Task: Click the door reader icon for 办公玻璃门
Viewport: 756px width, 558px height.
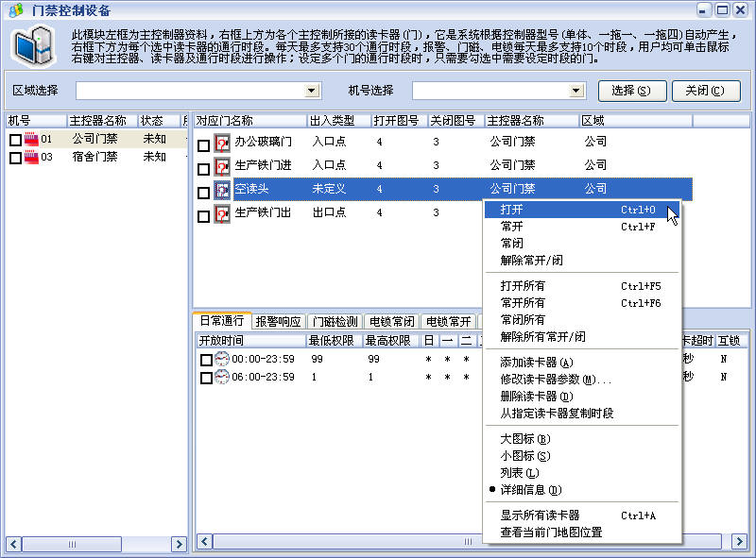Action: tap(222, 144)
